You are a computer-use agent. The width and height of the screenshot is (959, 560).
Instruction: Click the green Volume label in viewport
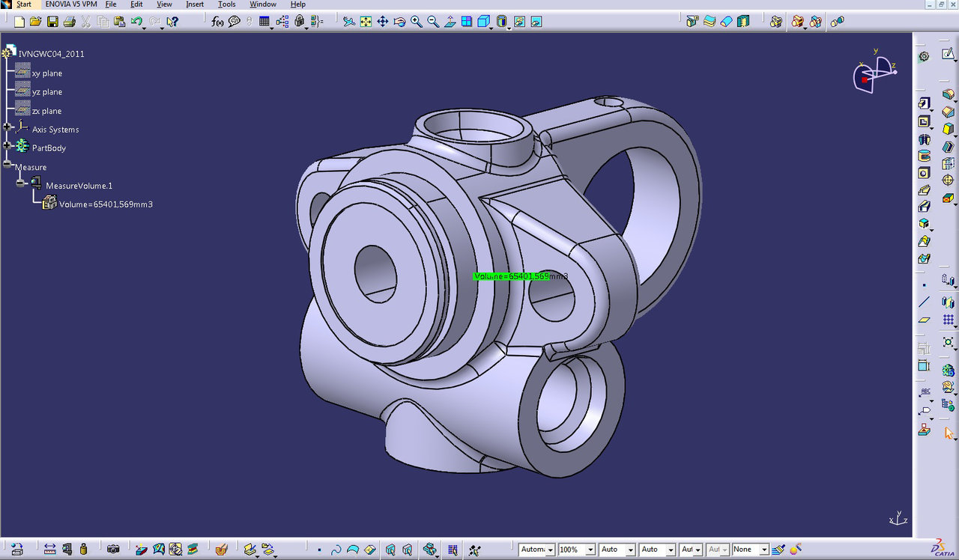pyautogui.click(x=512, y=276)
